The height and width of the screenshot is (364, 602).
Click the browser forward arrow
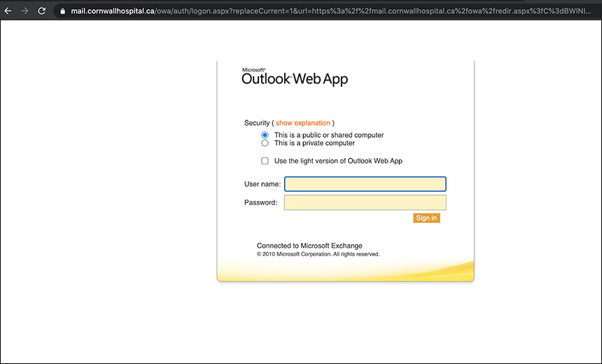25,11
